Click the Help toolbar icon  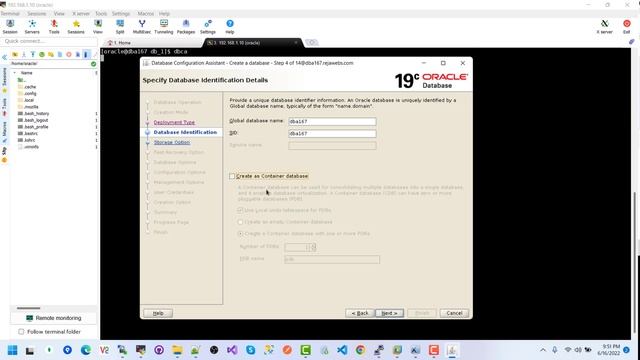(230, 27)
